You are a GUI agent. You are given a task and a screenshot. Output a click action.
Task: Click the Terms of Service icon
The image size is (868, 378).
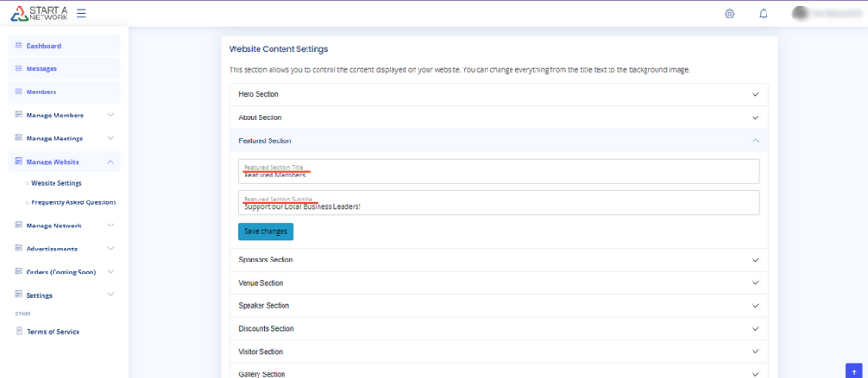[18, 331]
